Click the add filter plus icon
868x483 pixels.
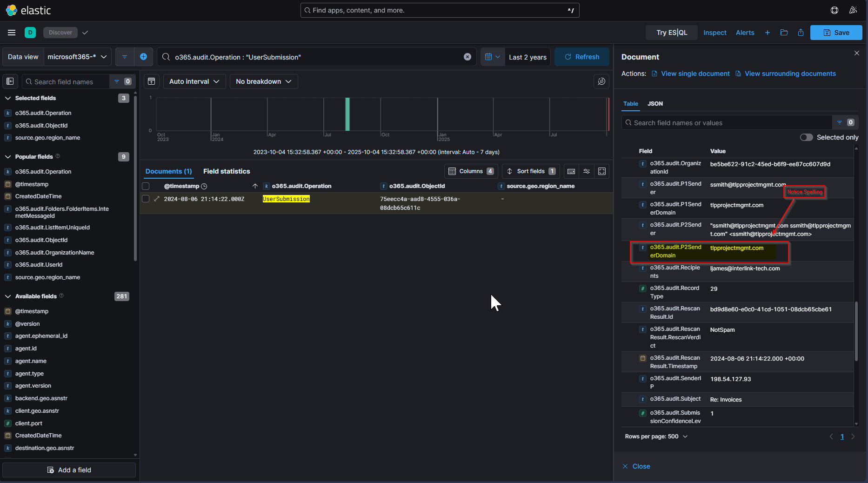pyautogui.click(x=143, y=57)
